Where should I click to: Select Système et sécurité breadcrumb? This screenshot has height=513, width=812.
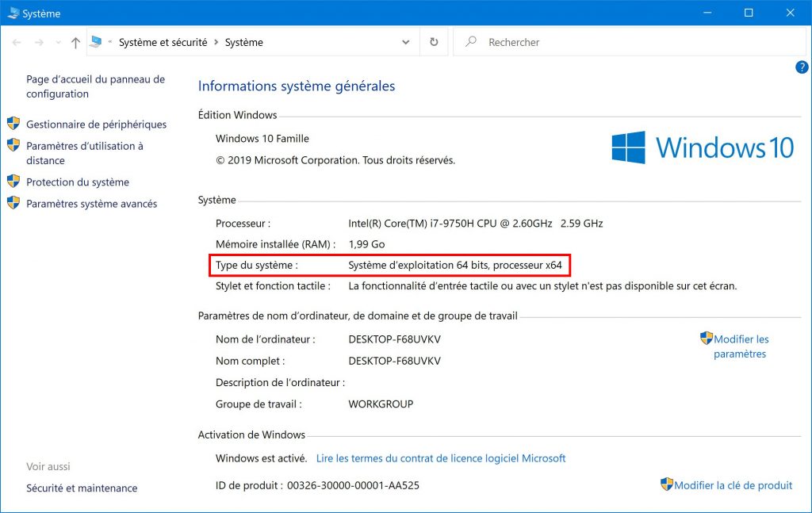[x=163, y=43]
